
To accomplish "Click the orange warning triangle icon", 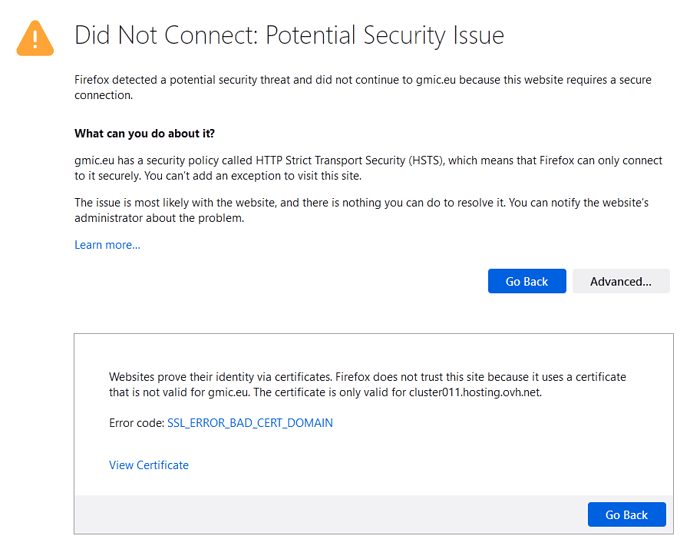I will pyautogui.click(x=35, y=37).
